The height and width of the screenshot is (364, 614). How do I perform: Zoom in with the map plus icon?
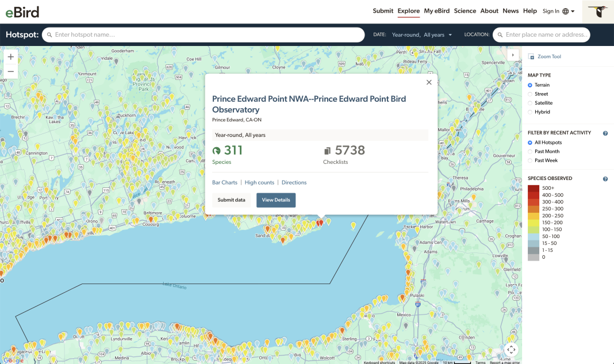[x=10, y=57]
